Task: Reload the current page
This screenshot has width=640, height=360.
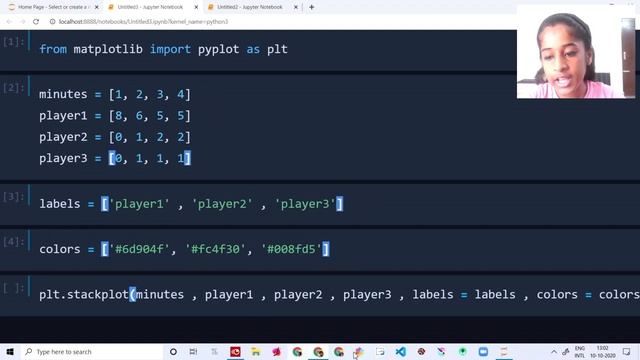Action: coord(36,22)
